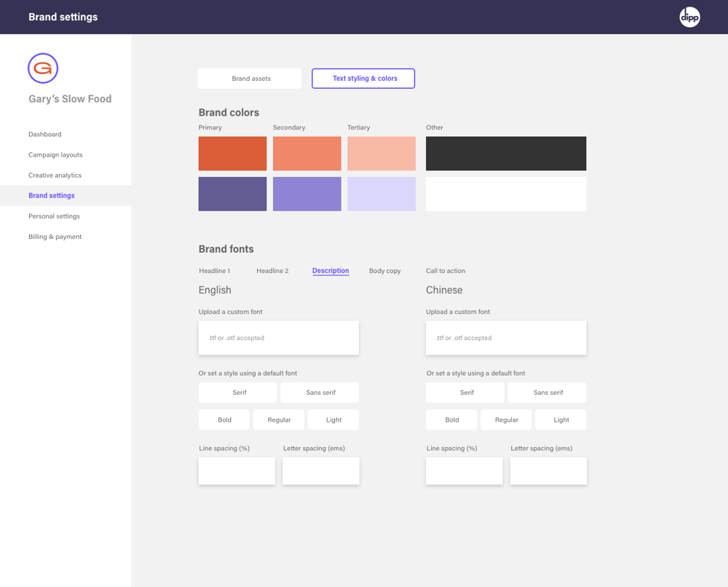This screenshot has width=728, height=587.
Task: Navigate to Campaign layouts
Action: 55,154
